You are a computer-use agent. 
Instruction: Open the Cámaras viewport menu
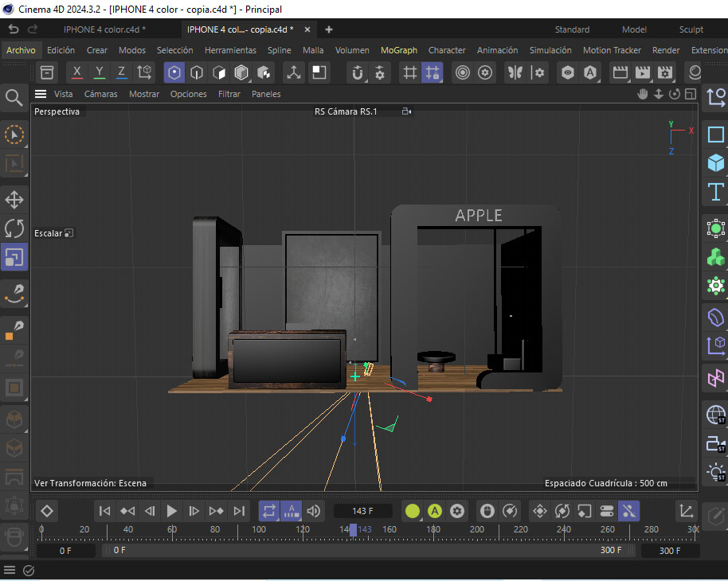(x=100, y=93)
